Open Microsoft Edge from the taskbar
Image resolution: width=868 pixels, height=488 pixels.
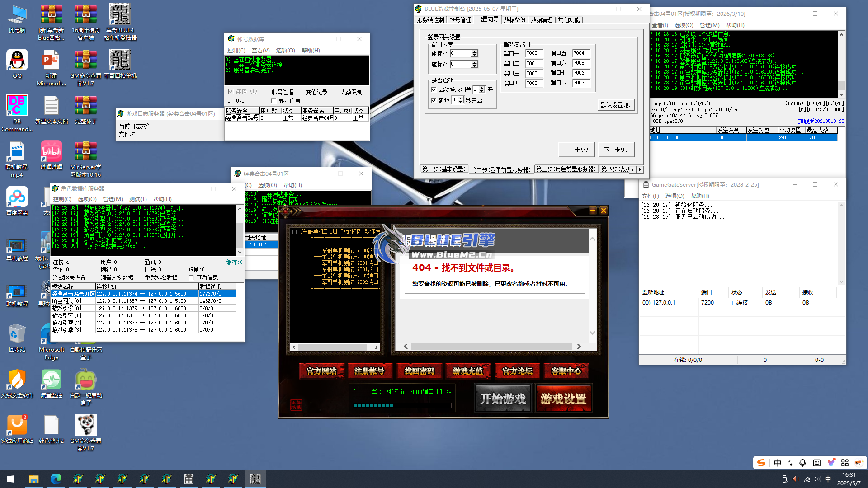tap(56, 479)
